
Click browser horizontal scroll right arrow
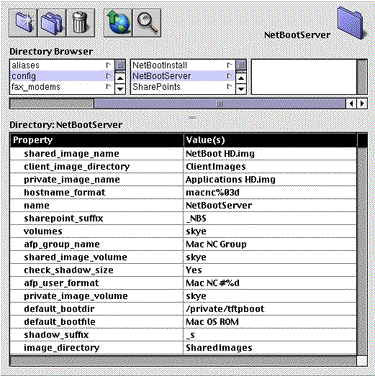[x=362, y=104]
